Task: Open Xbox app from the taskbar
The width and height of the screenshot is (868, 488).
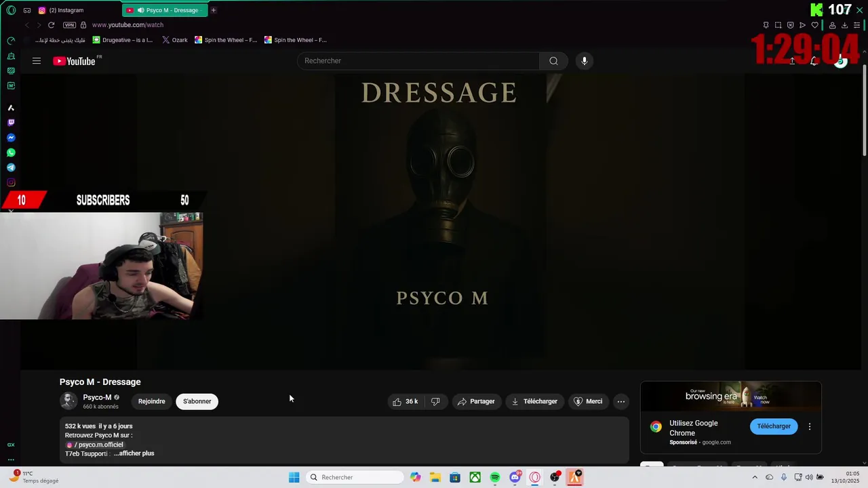Action: [x=475, y=477]
